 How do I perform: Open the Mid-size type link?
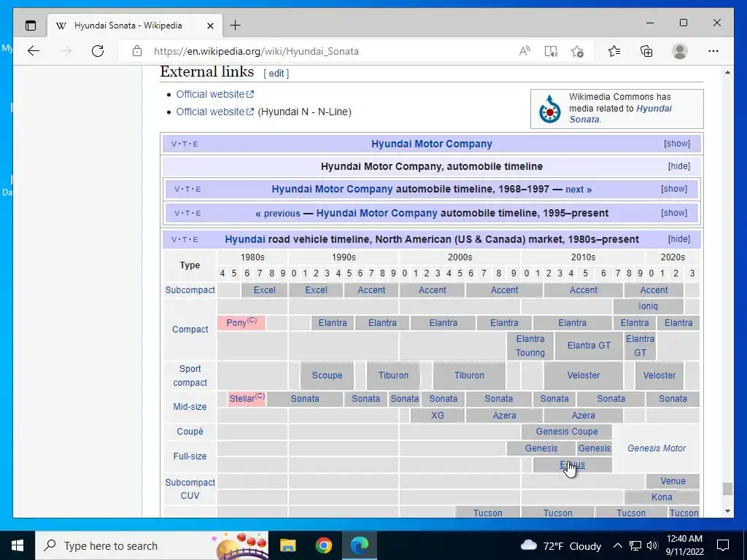coord(190,407)
